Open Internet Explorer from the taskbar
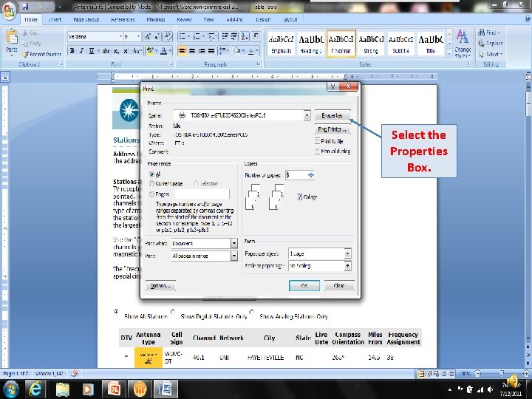Viewport: 532px width, 399px height. (35, 389)
